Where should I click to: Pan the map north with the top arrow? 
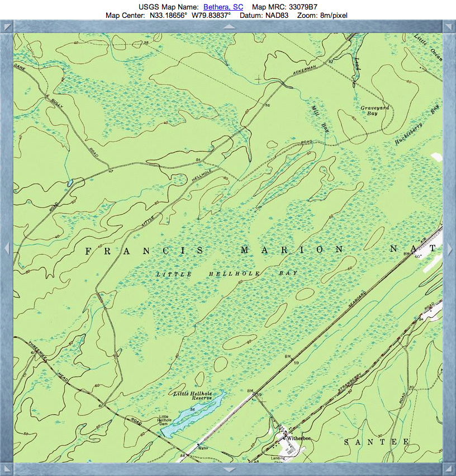click(229, 27)
